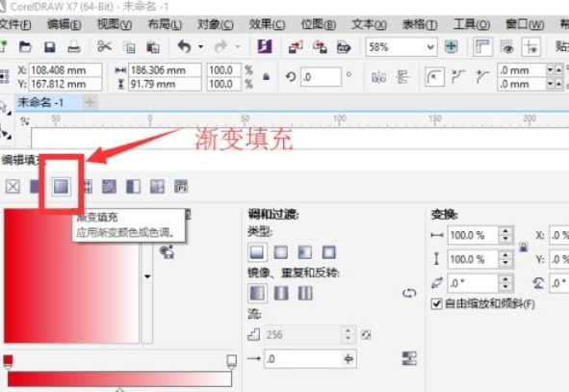The width and height of the screenshot is (569, 392).
Task: Paste from clipboard icon
Action: coord(153,47)
